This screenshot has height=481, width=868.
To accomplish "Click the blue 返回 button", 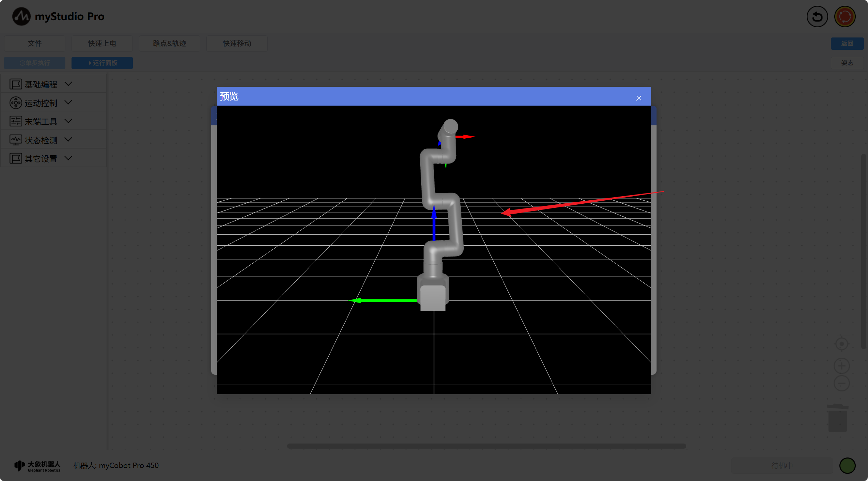I will pyautogui.click(x=847, y=43).
